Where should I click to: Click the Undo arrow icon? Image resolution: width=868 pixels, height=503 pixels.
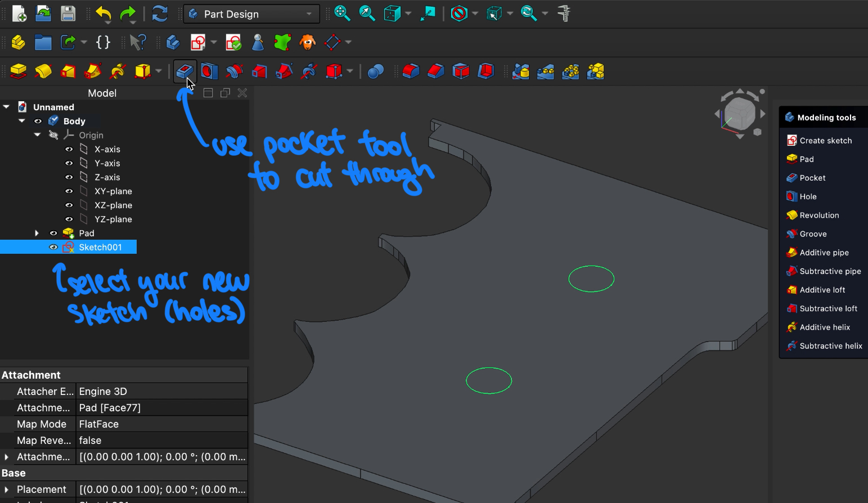click(x=103, y=14)
